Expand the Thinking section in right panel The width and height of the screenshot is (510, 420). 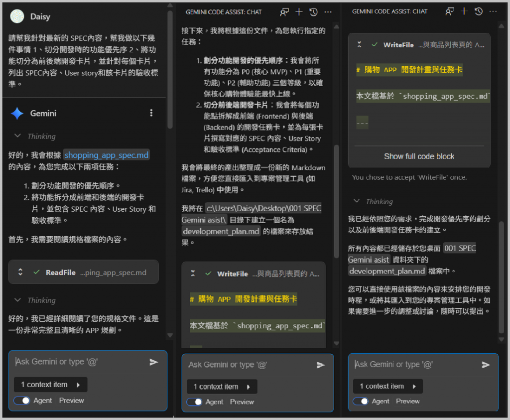(357, 201)
